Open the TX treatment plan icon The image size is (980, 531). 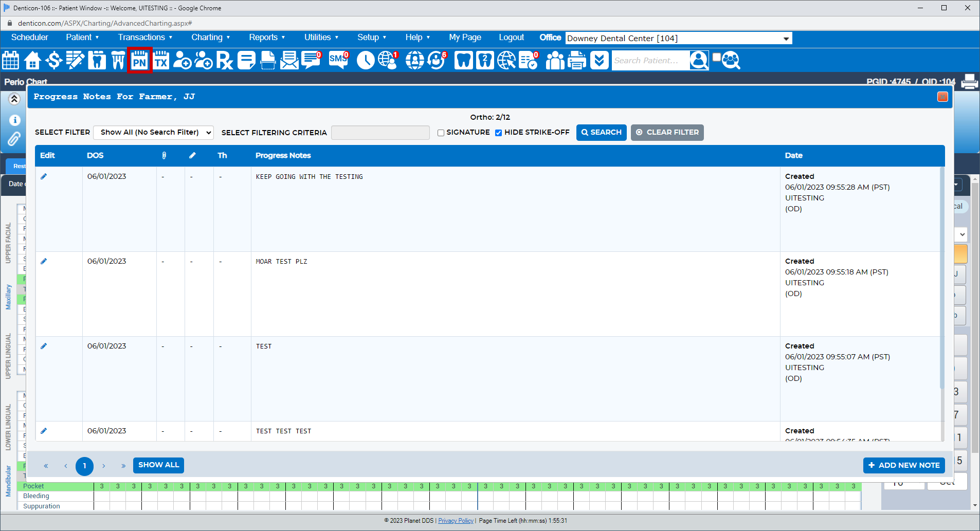tap(161, 60)
